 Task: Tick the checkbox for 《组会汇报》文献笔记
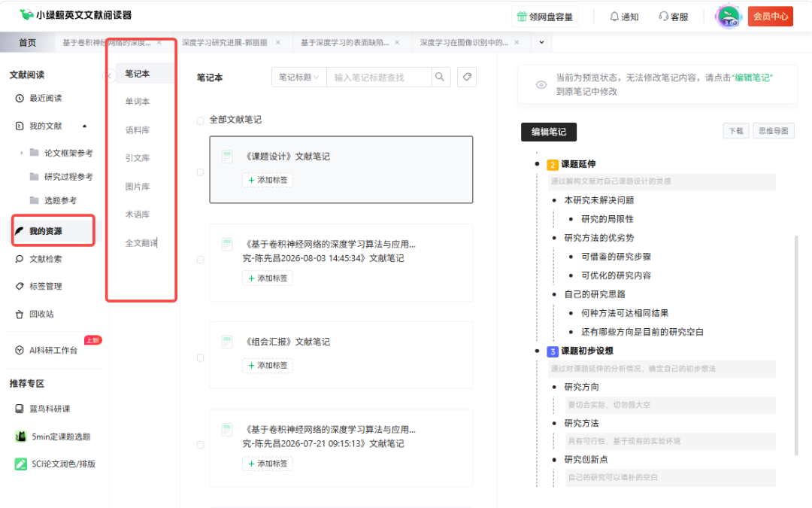tap(201, 357)
